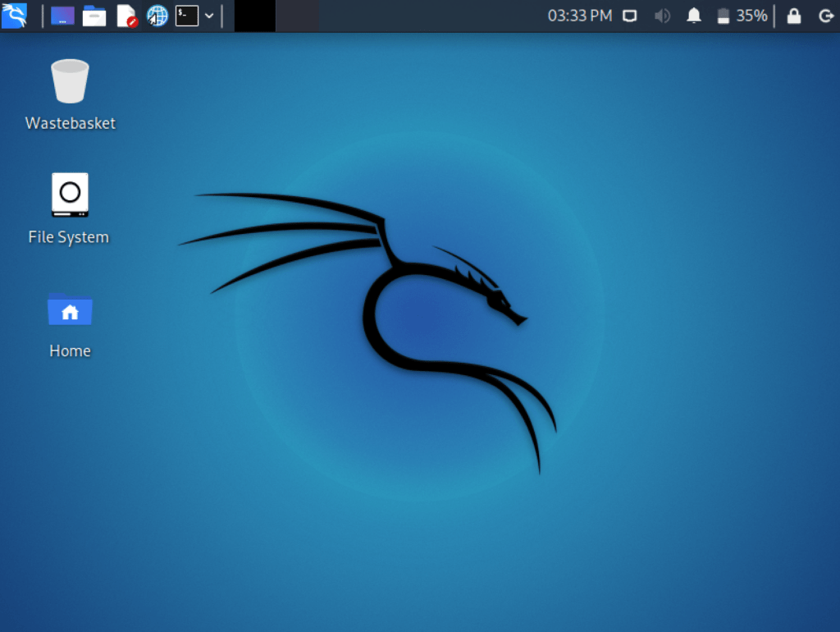This screenshot has height=632, width=840.
Task: Switch to the second workspace
Action: click(x=297, y=16)
